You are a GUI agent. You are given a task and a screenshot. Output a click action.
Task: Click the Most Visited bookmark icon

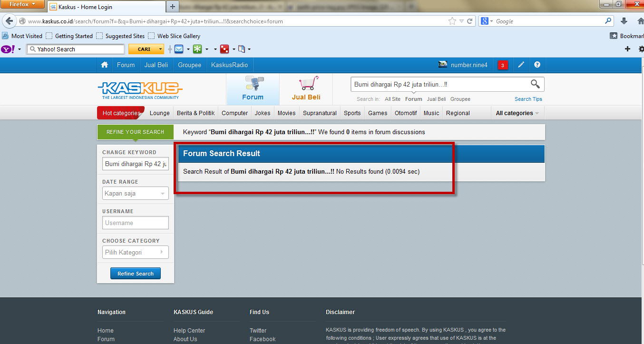(5, 36)
